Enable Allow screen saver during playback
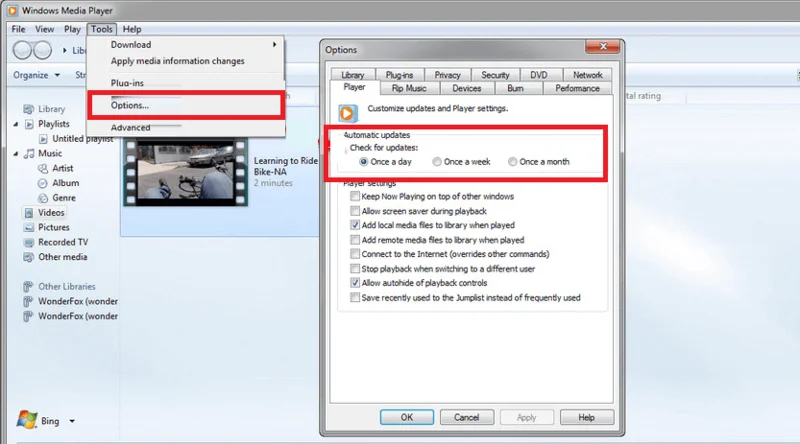800x444 pixels. point(355,211)
